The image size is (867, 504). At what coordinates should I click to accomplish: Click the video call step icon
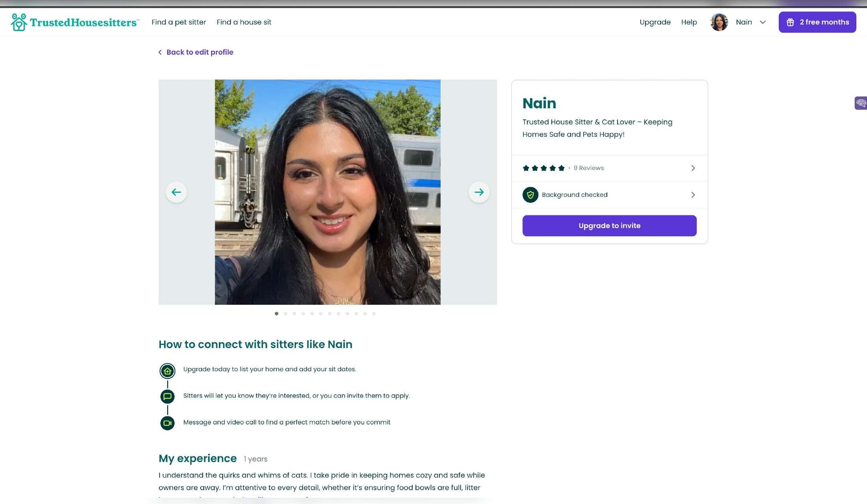pos(167,423)
